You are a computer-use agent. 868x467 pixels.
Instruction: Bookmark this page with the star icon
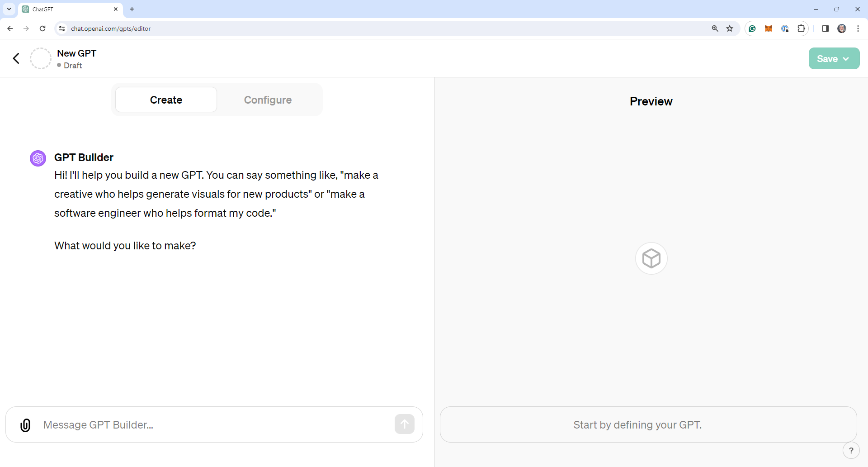click(x=730, y=29)
